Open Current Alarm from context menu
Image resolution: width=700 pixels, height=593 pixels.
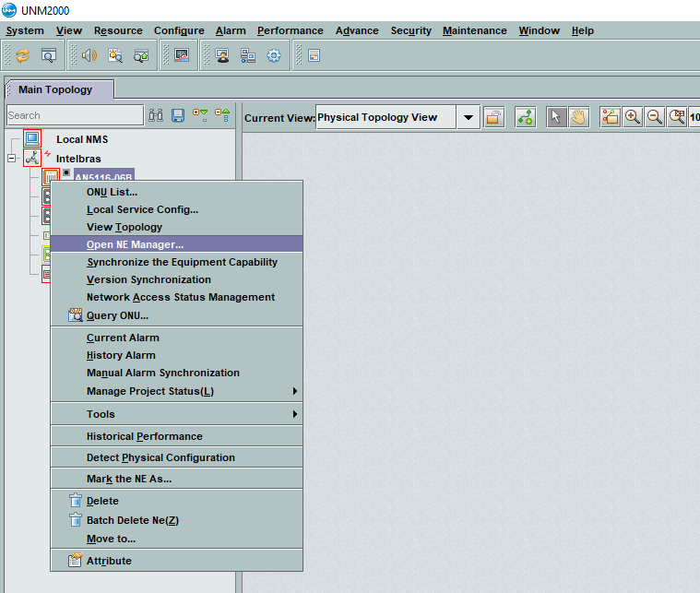(177, 338)
